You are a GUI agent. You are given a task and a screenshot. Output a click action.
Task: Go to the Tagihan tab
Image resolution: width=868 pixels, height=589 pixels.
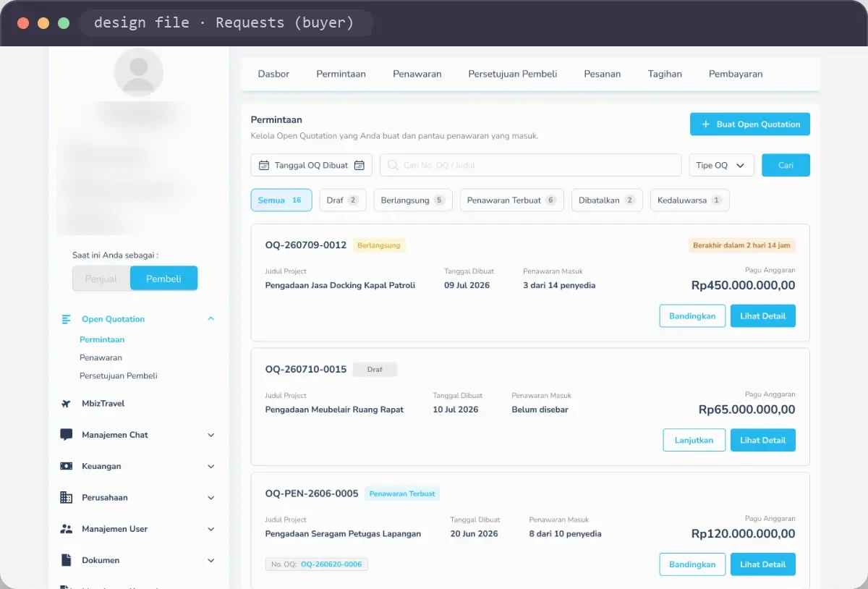(x=665, y=74)
